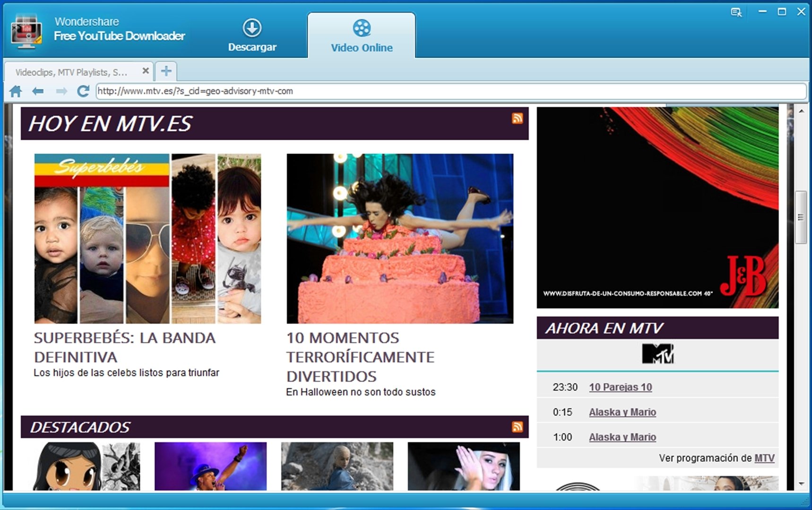Image resolution: width=812 pixels, height=510 pixels.
Task: Open the Descargar download tab
Action: [x=252, y=35]
